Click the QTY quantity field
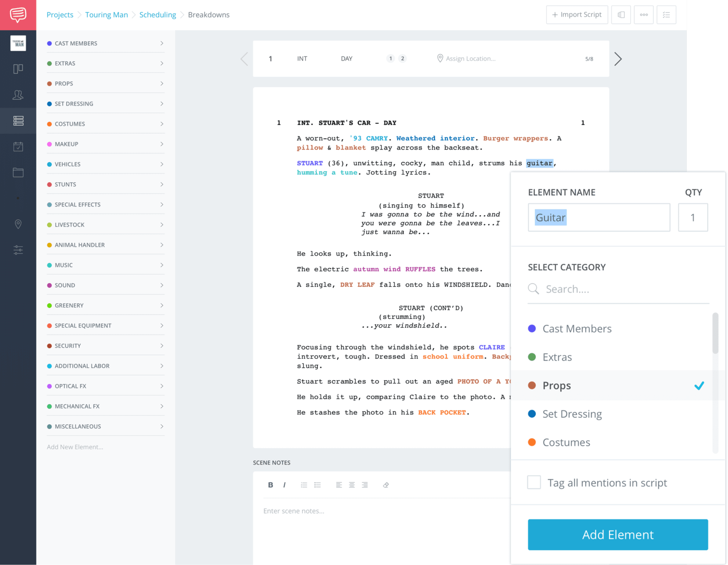The image size is (728, 565). pyautogui.click(x=693, y=217)
